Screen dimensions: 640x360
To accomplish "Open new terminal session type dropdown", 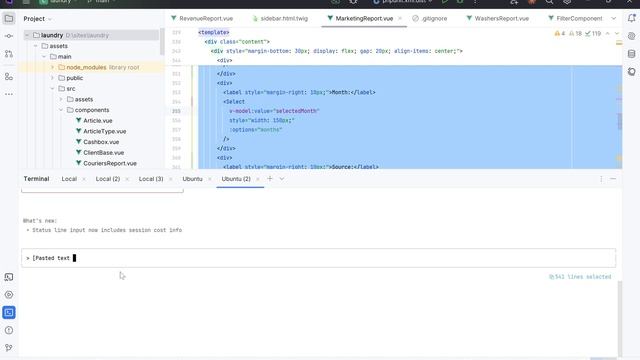I will tap(282, 179).
